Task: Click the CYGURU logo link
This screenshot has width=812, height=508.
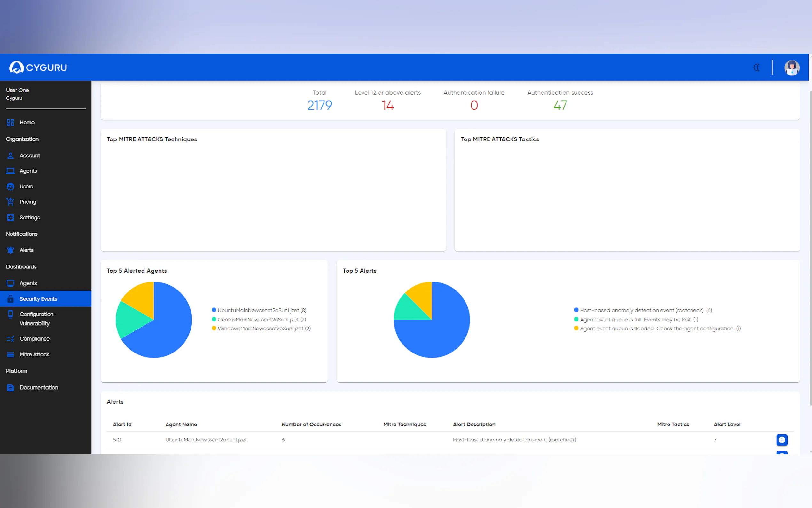Action: 38,67
